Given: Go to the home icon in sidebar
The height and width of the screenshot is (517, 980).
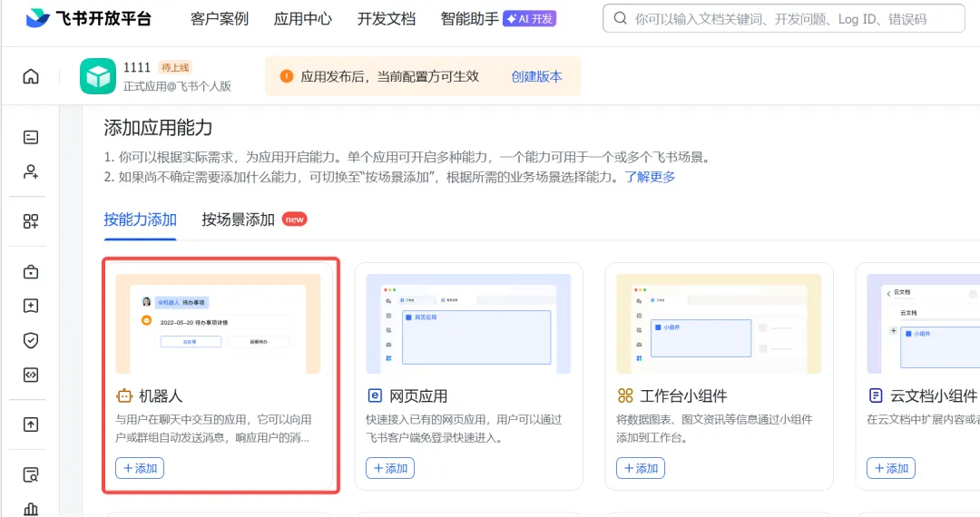Looking at the screenshot, I should point(31,76).
